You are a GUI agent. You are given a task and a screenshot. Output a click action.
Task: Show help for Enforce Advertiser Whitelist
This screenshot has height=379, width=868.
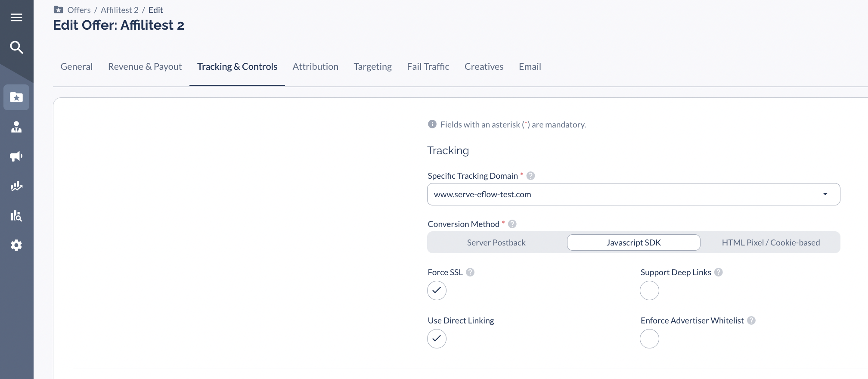click(751, 320)
